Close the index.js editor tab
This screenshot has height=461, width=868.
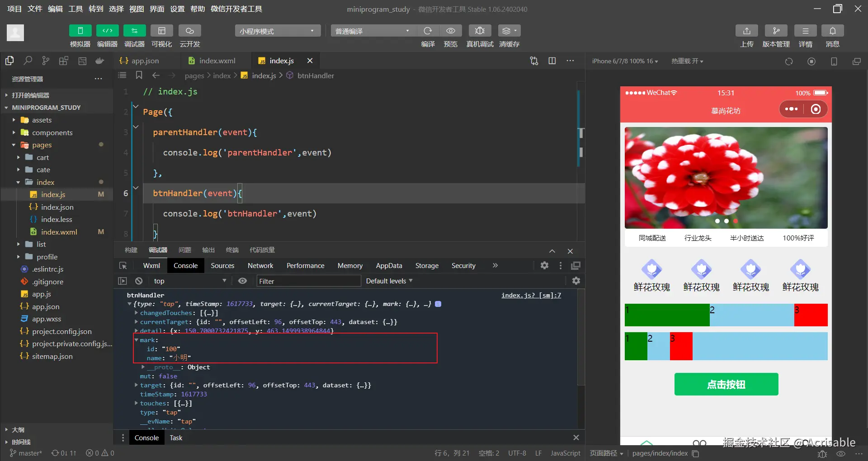[x=310, y=61]
